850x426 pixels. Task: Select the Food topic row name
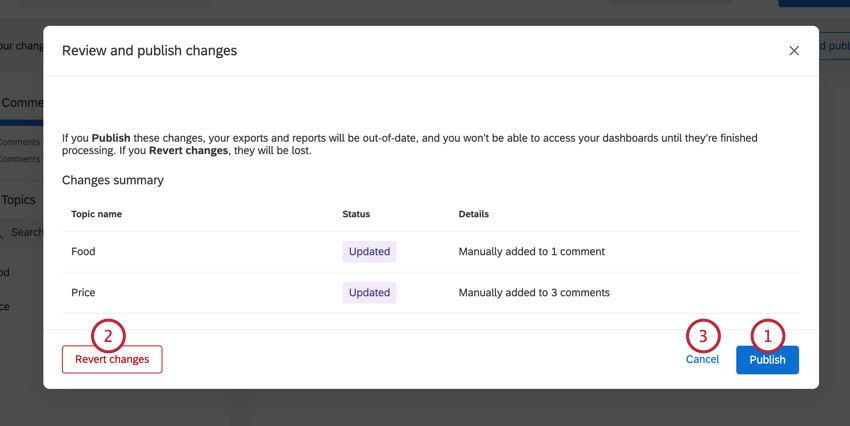(84, 252)
